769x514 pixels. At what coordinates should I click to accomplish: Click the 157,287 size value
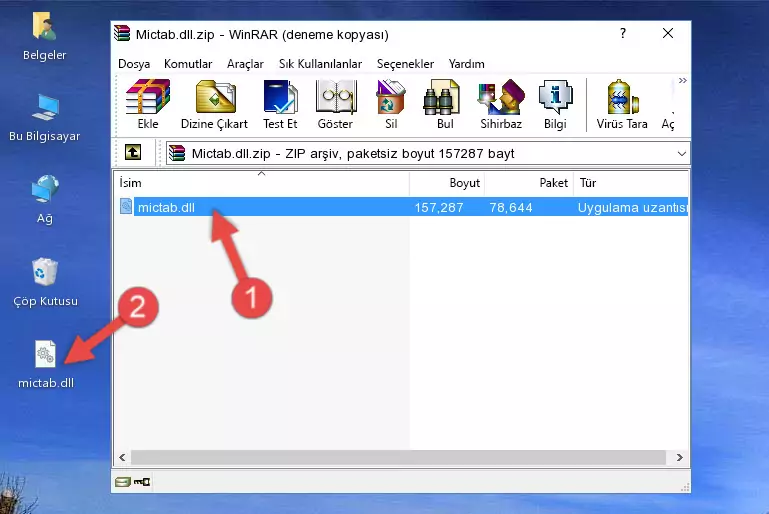tap(438, 207)
